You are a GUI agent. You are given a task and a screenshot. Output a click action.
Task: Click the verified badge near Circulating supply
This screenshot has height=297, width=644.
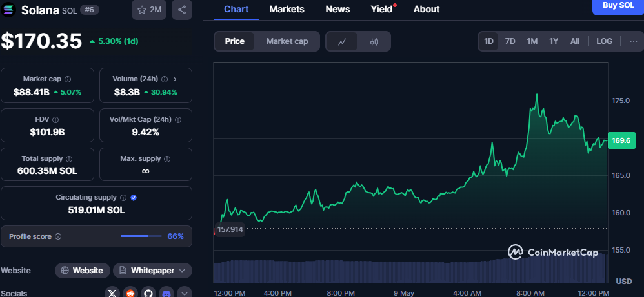tap(134, 198)
